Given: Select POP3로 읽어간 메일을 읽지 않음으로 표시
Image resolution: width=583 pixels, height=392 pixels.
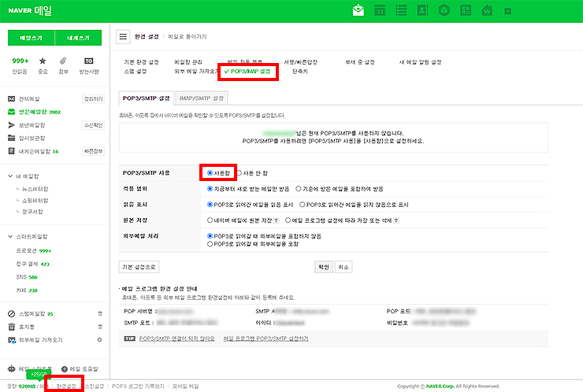Looking at the screenshot, I should tap(303, 205).
